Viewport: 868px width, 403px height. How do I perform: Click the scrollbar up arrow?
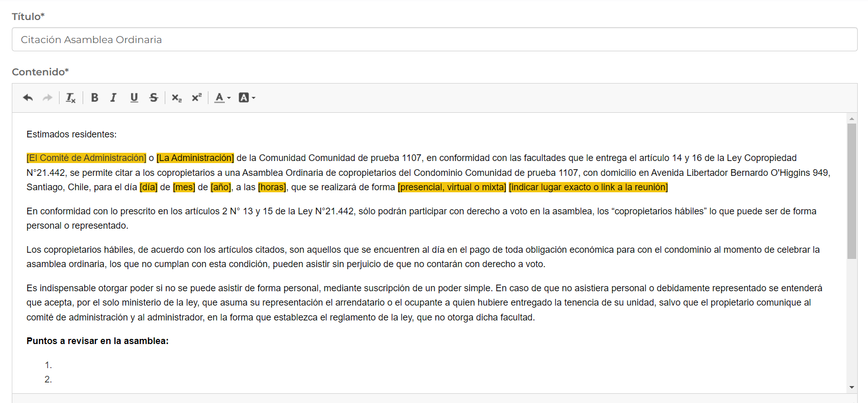click(852, 118)
